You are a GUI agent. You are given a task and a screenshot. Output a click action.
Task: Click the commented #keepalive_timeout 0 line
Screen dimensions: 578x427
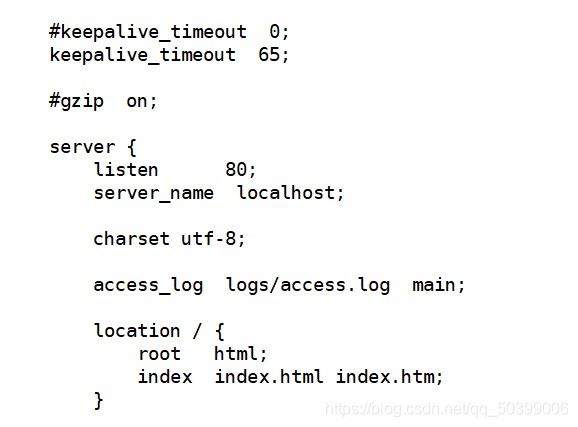coord(169,32)
